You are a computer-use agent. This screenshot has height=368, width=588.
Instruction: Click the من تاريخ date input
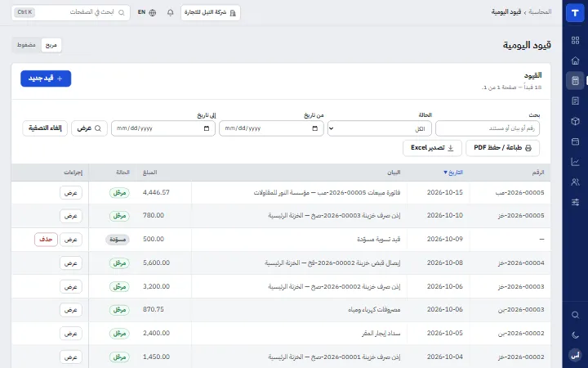pyautogui.click(x=271, y=128)
